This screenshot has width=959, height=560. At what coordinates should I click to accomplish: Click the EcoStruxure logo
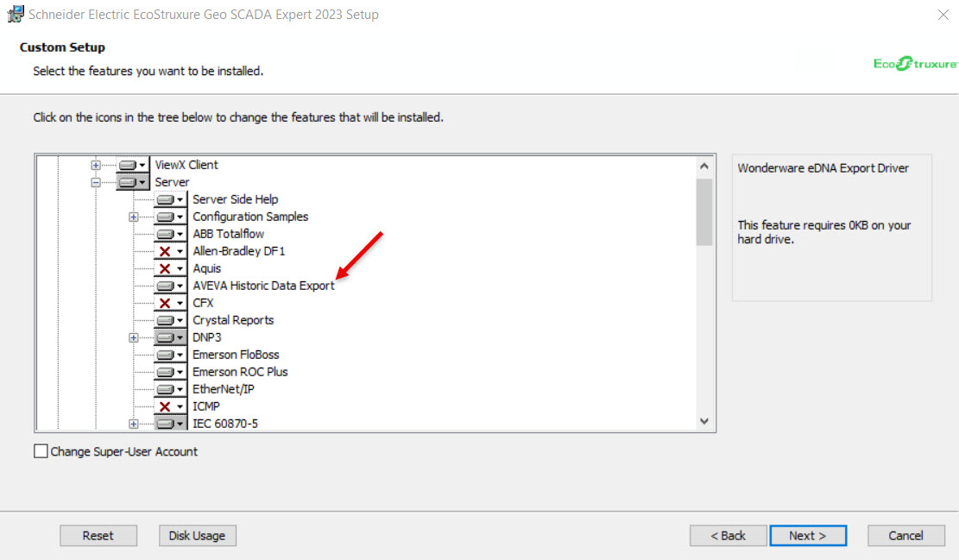(x=915, y=64)
